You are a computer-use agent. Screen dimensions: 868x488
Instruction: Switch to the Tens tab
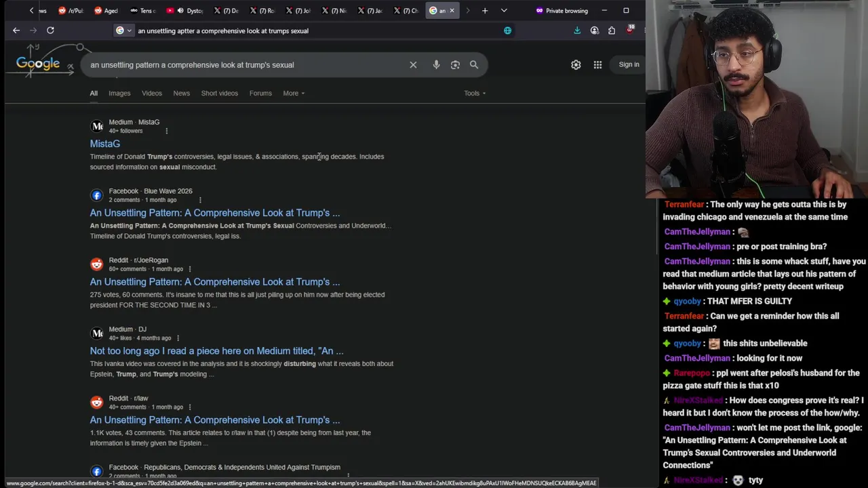(142, 11)
